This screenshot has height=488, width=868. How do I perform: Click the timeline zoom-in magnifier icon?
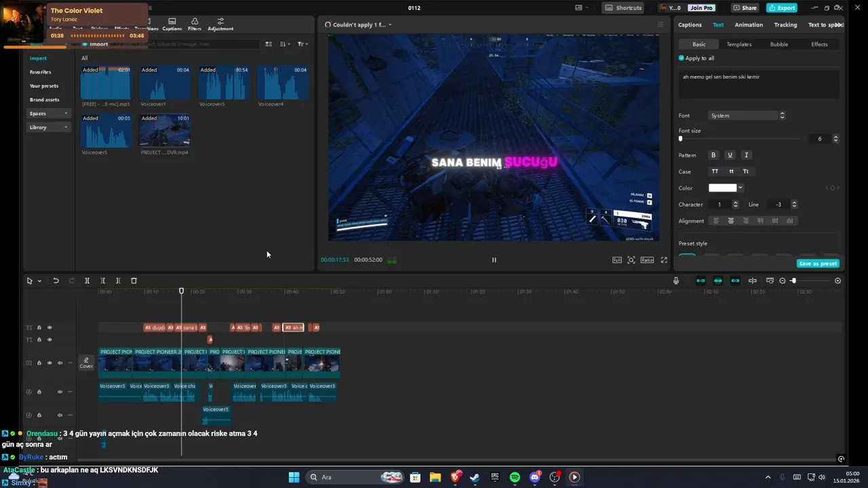[x=837, y=281]
